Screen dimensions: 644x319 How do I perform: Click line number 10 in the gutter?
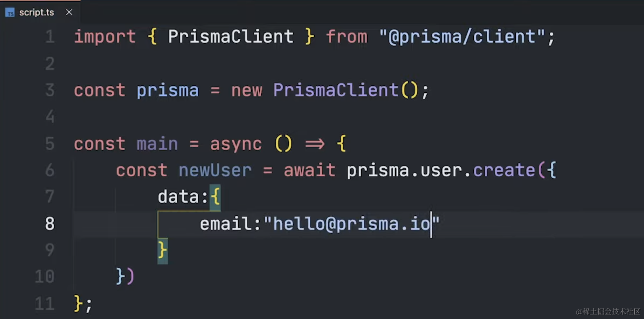coord(44,277)
